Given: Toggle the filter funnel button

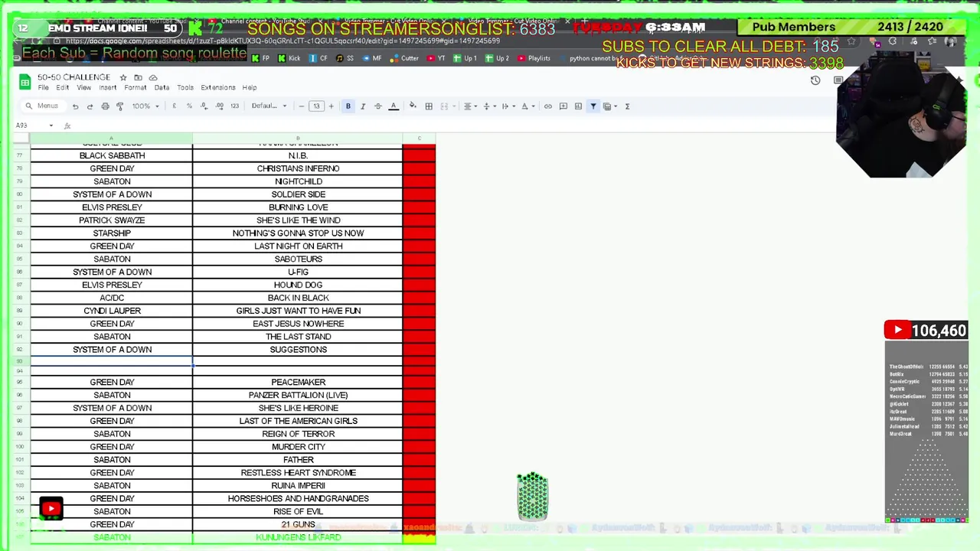Looking at the screenshot, I should point(593,106).
